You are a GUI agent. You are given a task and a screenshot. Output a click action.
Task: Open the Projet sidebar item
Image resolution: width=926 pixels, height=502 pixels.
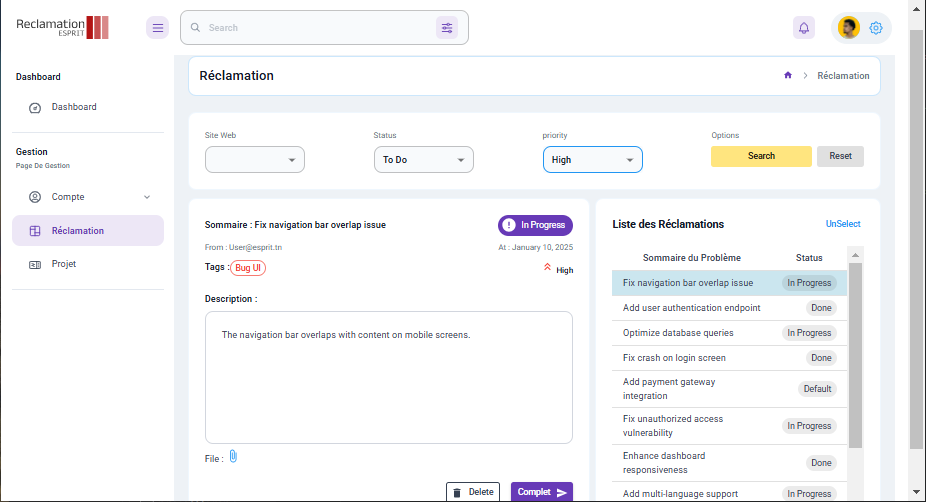click(x=88, y=264)
